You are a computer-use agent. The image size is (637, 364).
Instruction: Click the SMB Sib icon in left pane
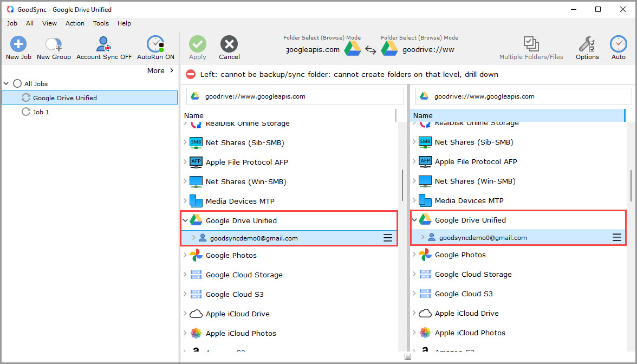click(196, 142)
